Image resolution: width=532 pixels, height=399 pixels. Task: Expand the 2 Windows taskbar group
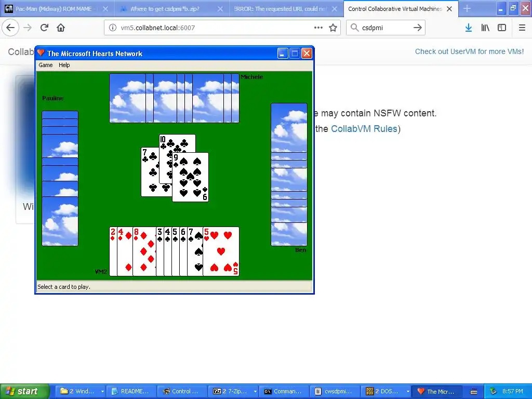(x=81, y=391)
